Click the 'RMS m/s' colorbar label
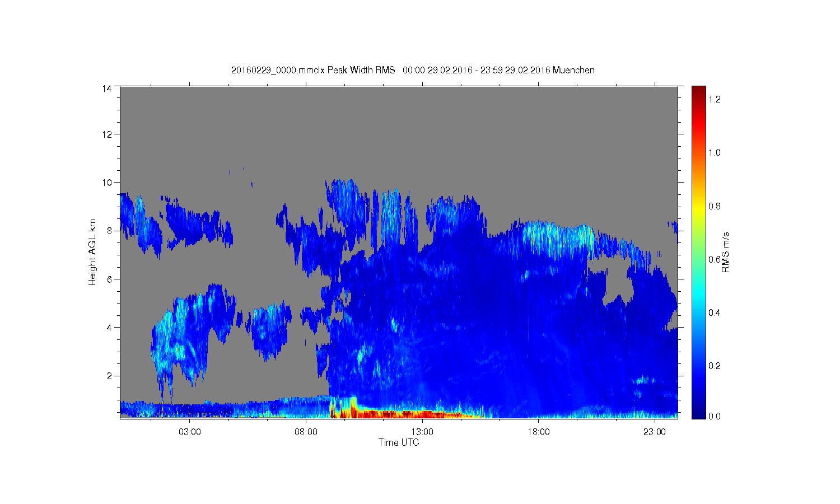Viewport: 840px width, 504px height. pos(725,252)
